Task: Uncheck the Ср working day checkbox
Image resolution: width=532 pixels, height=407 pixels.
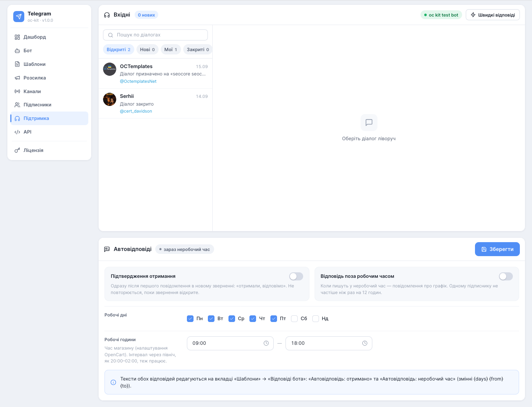Action: click(232, 319)
